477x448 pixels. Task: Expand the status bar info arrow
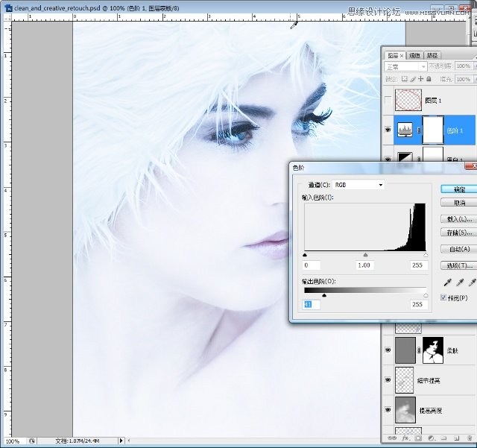(121, 441)
